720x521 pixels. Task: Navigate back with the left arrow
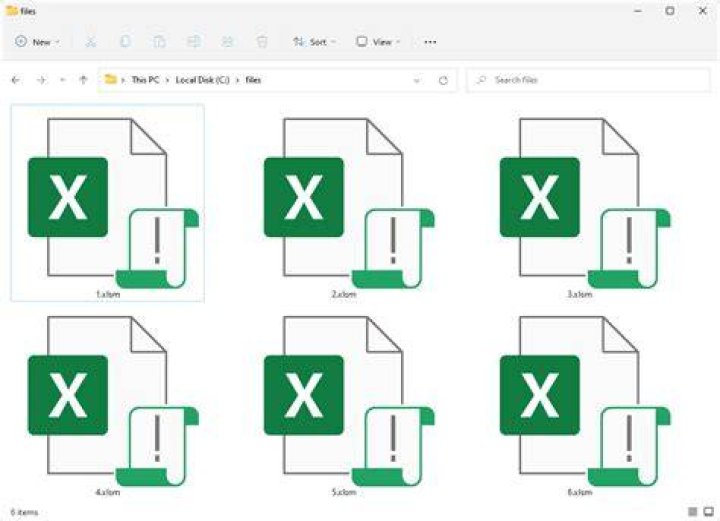pos(15,80)
